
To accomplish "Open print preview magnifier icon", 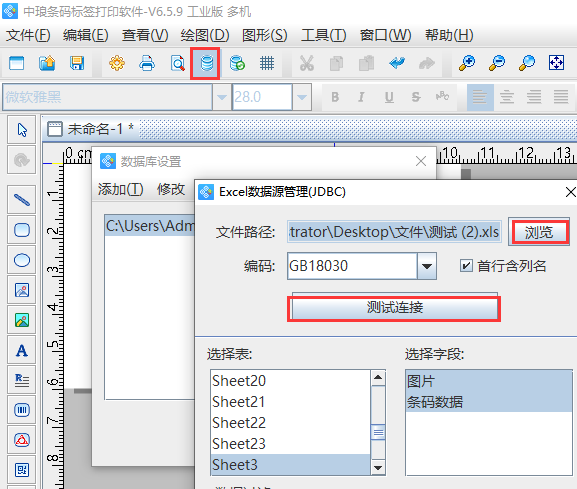I will (x=177, y=63).
